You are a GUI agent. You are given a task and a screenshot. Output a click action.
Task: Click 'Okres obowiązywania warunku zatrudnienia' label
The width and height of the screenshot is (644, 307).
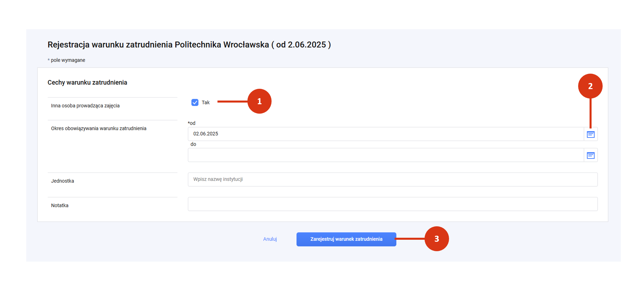(x=99, y=128)
